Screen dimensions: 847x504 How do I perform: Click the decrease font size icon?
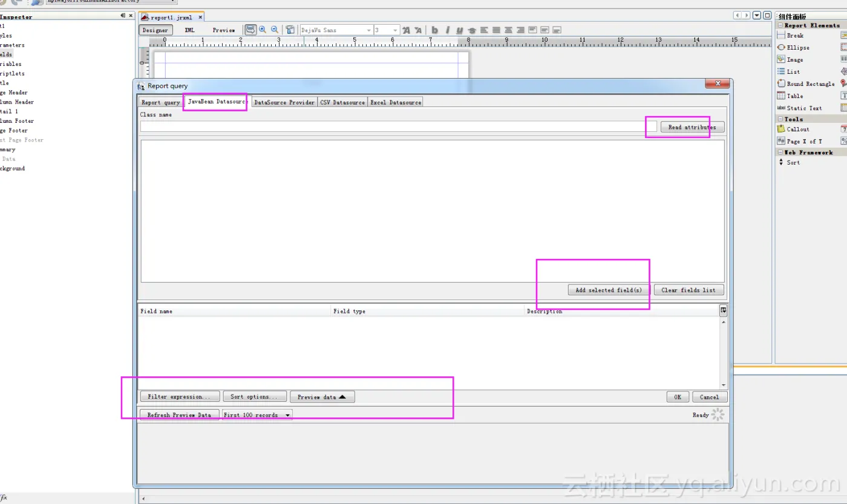point(417,30)
